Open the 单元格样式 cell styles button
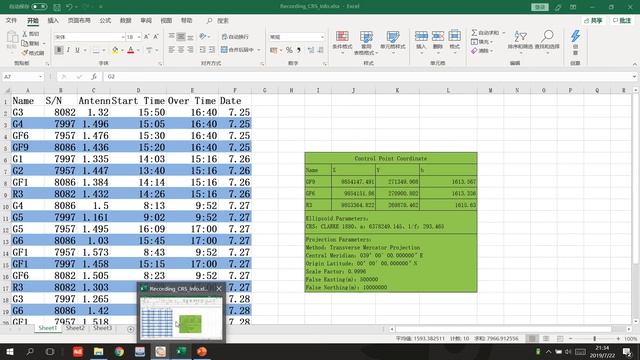 [x=393, y=41]
